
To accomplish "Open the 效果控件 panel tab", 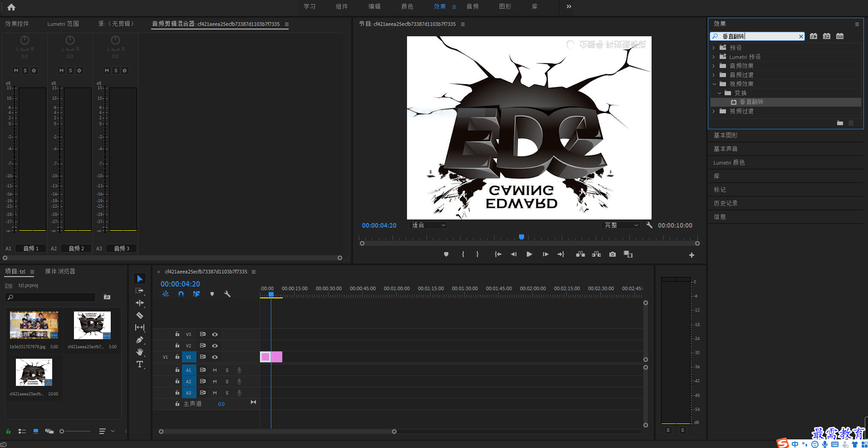I will coord(17,24).
